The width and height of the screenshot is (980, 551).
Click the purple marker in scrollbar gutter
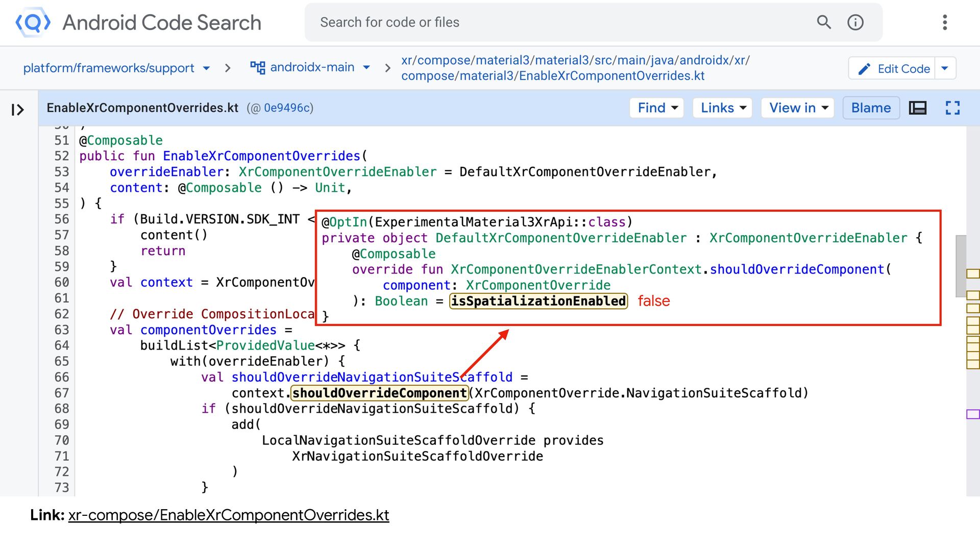tap(973, 414)
